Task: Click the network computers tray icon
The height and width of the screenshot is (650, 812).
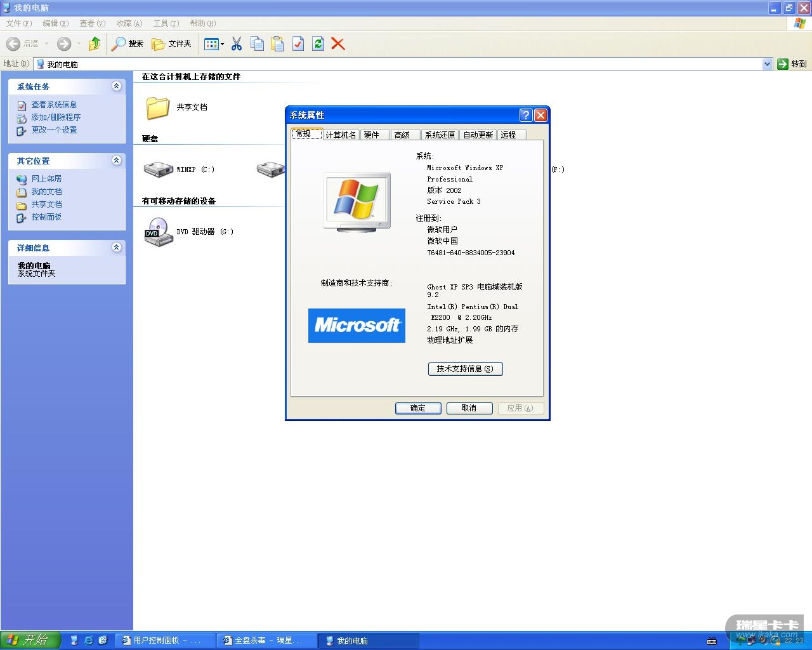Action: pos(751,640)
